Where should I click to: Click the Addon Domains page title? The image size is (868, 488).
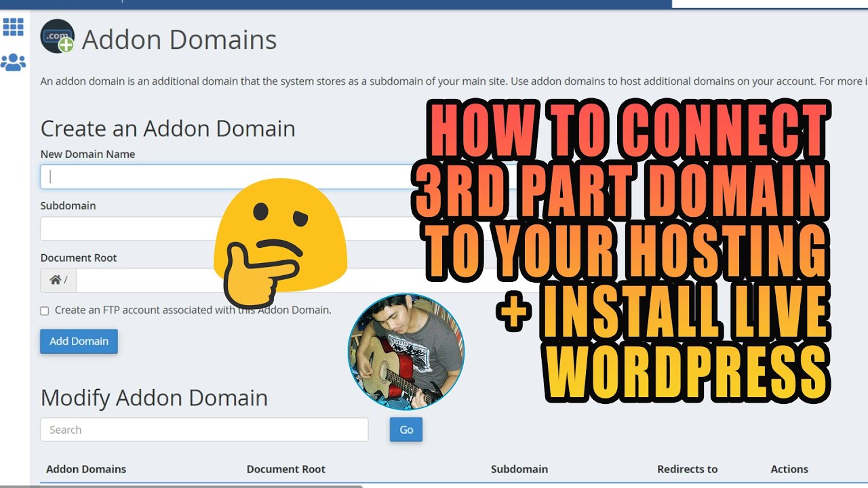coord(180,40)
